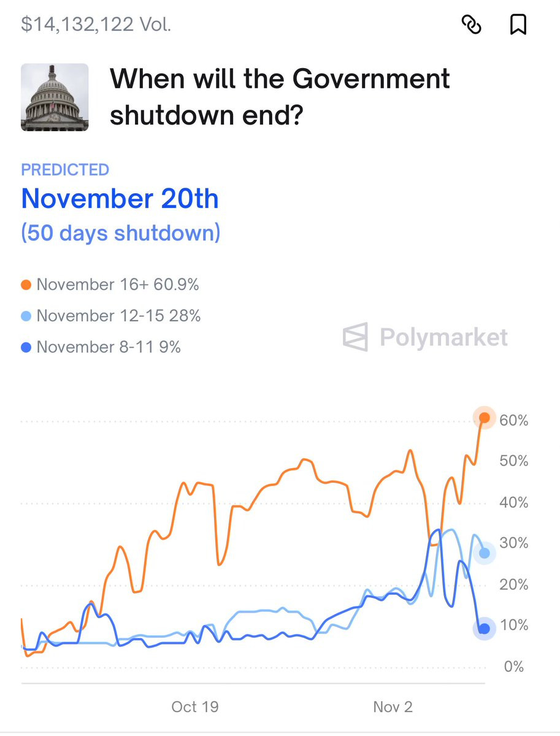Select the orange November 16+ legend dot

coord(26,285)
